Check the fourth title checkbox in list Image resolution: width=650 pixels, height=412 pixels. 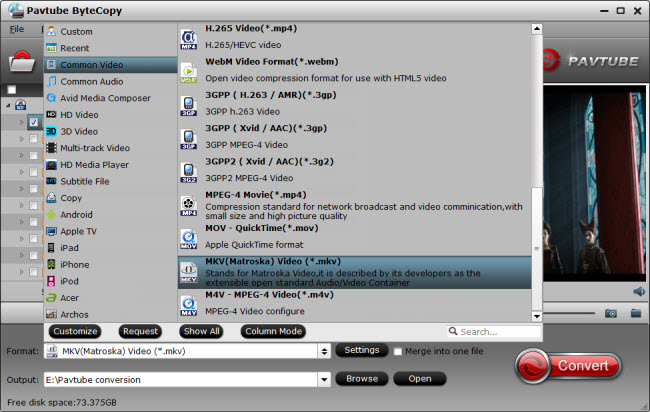pyautogui.click(x=34, y=172)
